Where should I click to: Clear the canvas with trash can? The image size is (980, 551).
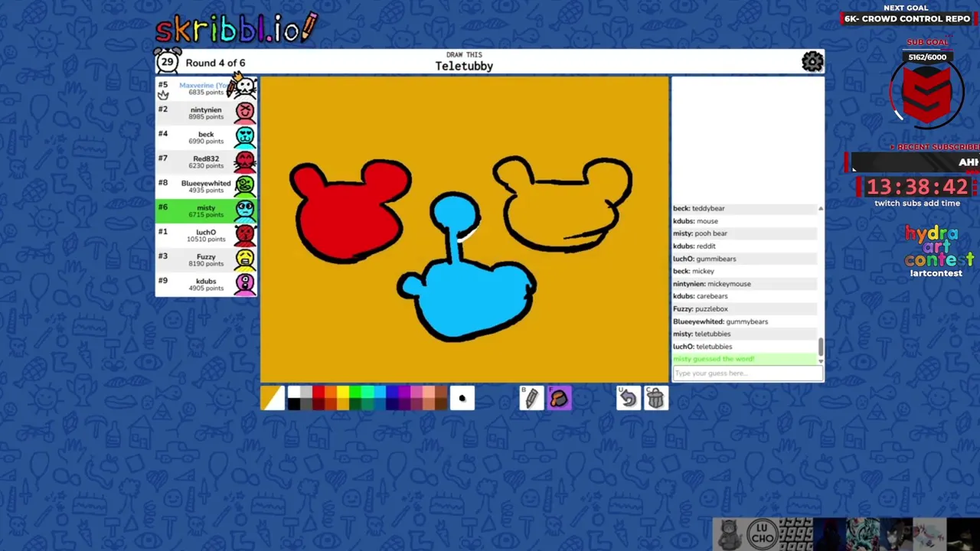[x=655, y=398]
